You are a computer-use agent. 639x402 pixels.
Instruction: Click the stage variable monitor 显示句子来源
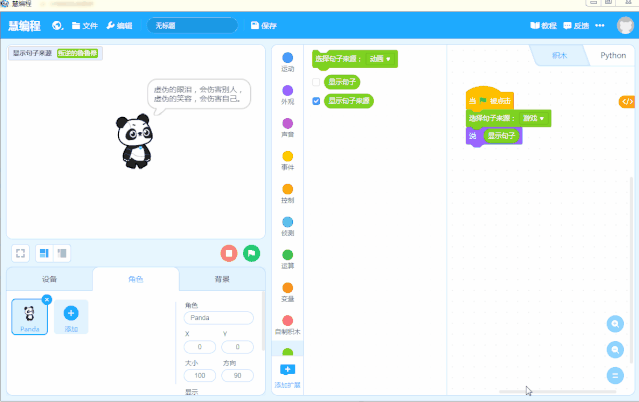[55, 53]
